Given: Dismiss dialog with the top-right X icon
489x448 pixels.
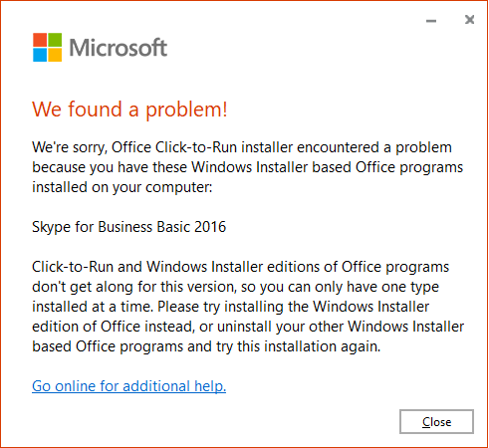Looking at the screenshot, I should click(469, 20).
